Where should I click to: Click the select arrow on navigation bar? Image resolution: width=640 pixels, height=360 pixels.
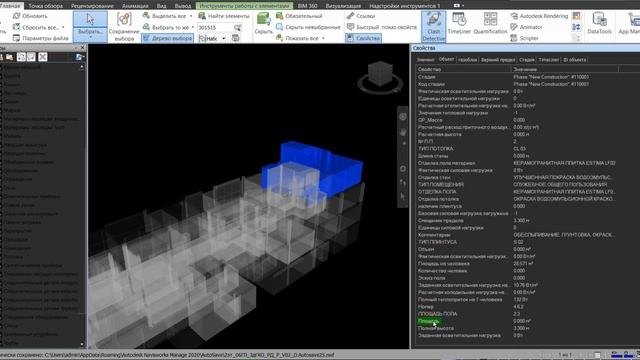coord(403,197)
